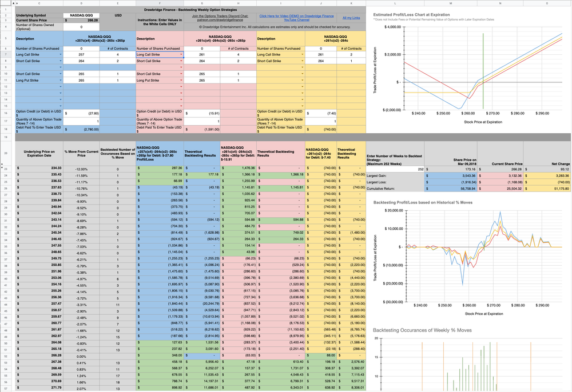Open blue Long Call Strike dropdown in row 7

click(61, 55)
